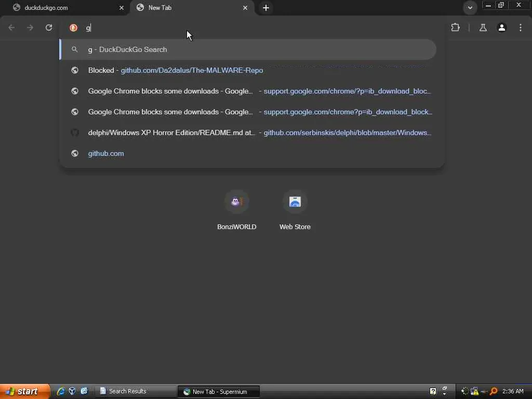Open a new tab with plus button

coord(266,8)
